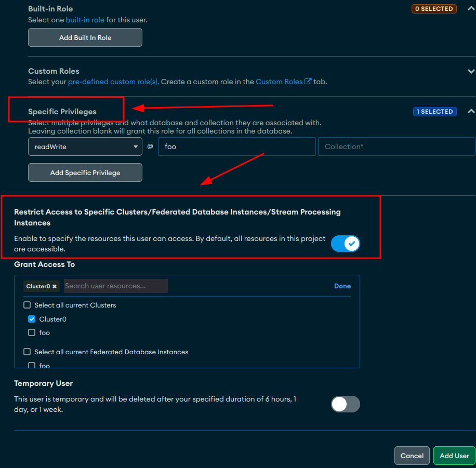Check the foo cluster checkbox
476x468 pixels.
(x=32, y=333)
